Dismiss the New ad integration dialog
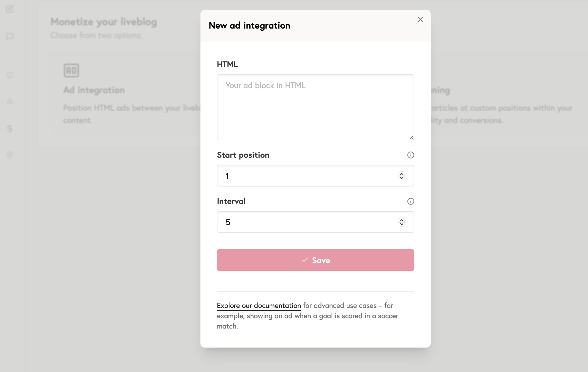The width and height of the screenshot is (588, 372). [420, 20]
